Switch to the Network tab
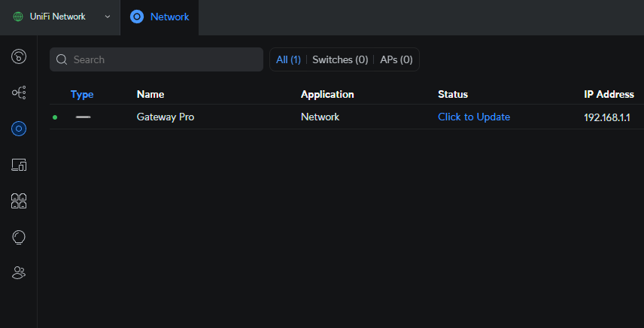 (159, 17)
